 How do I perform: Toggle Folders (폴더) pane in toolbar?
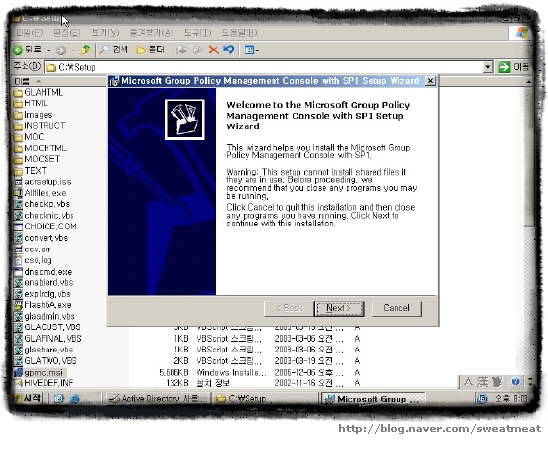point(150,50)
